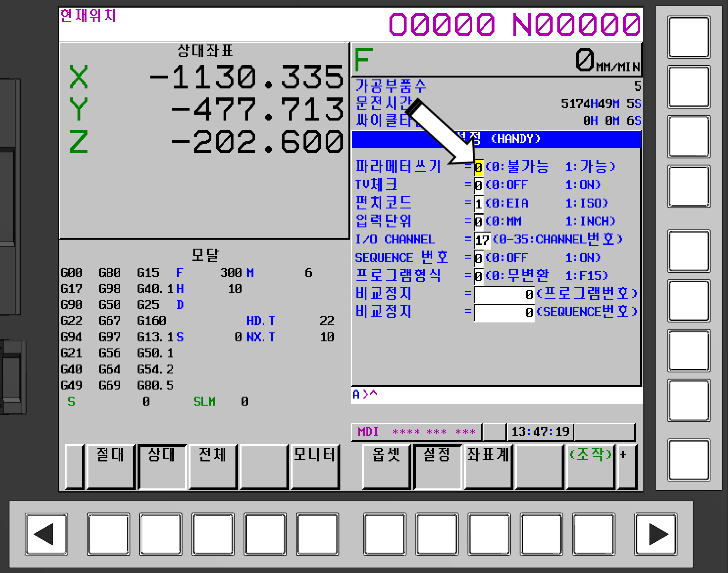728x573 pixels.
Task: Click the MDI mode status indicator
Action: pos(368,432)
